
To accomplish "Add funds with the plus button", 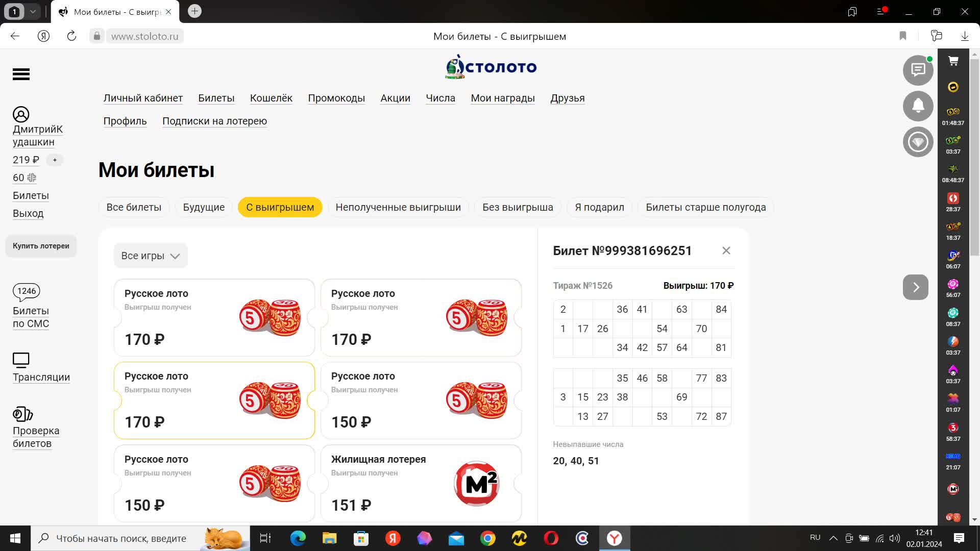I will (55, 160).
